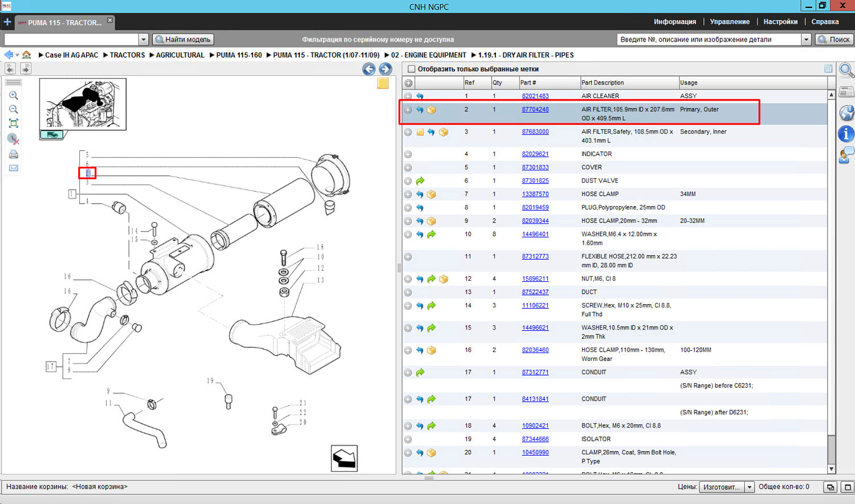Click the 'Изготовит...' price button

[x=722, y=487]
